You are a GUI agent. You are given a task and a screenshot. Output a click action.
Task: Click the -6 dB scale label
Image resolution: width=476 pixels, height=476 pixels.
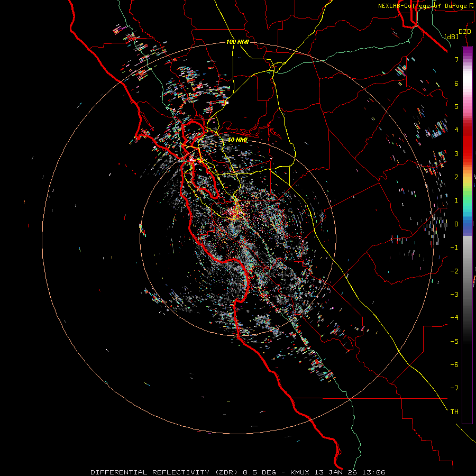coord(454,365)
